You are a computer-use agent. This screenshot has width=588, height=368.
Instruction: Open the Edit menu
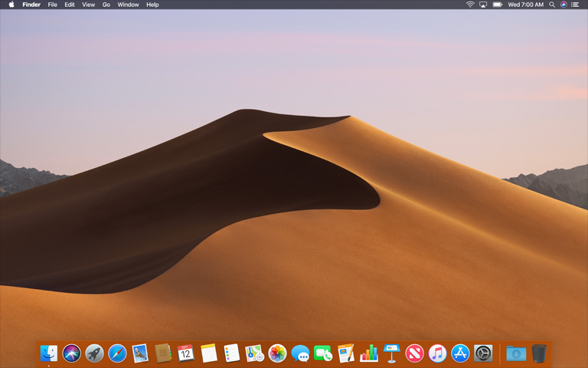click(x=70, y=5)
